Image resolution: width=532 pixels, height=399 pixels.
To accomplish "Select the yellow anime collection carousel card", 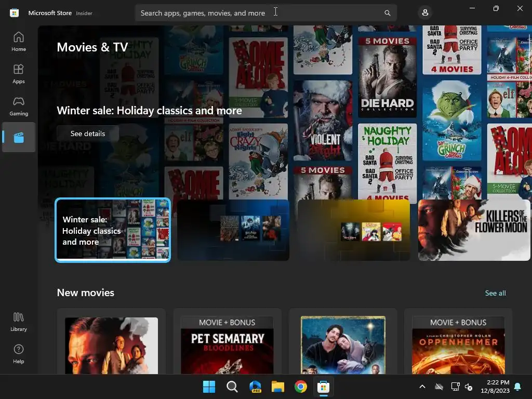I will click(354, 230).
